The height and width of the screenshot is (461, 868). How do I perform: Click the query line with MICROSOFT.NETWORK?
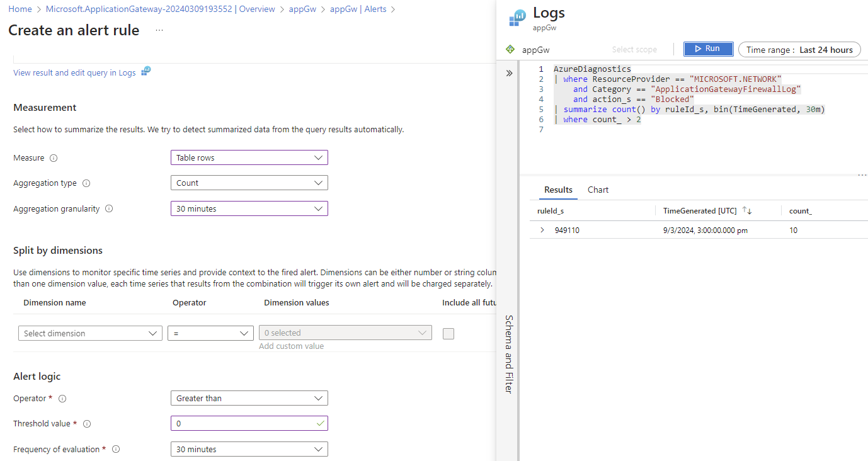point(668,79)
